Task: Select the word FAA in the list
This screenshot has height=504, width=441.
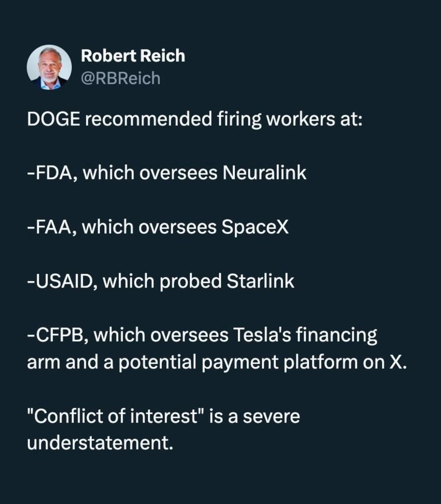Action: [53, 227]
